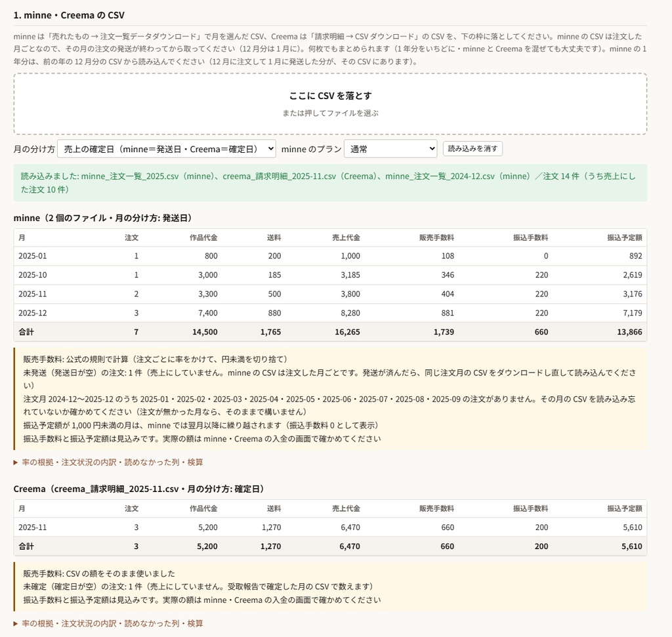
Task: Click Creema 2025-11 row 送料 1,270
Action: (x=272, y=527)
